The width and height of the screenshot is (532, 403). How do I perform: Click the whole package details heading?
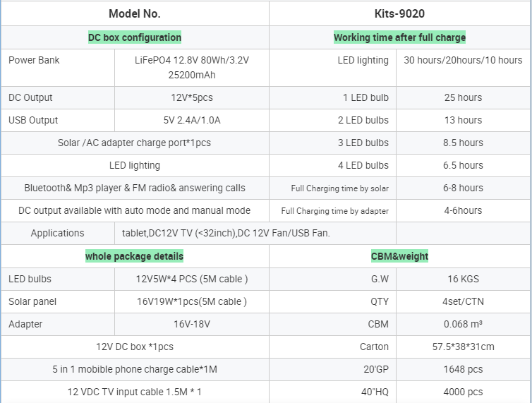point(134,256)
